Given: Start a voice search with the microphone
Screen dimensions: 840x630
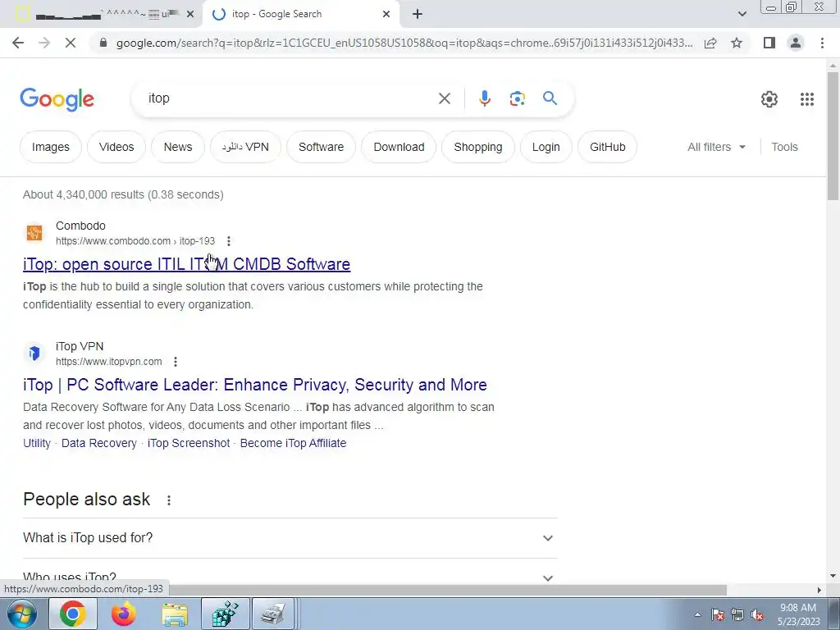Looking at the screenshot, I should (x=484, y=98).
